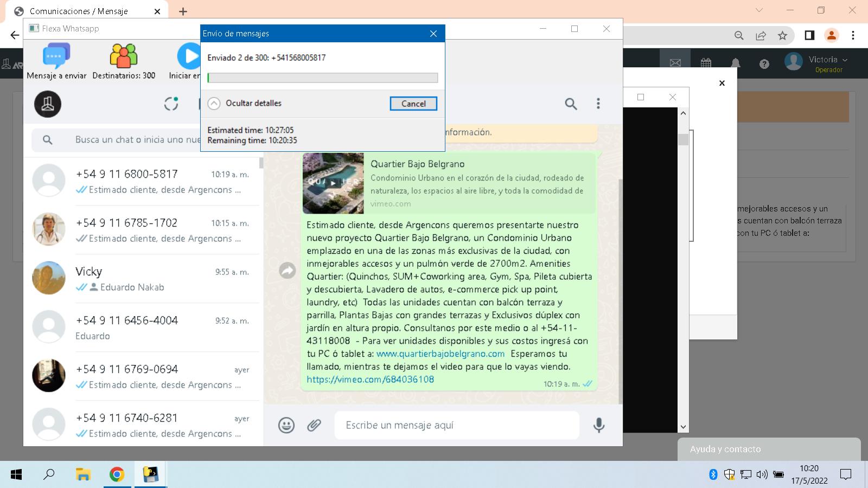Open chat +54 9 11 6800-5817
The height and width of the screenshot is (488, 868).
click(x=142, y=181)
